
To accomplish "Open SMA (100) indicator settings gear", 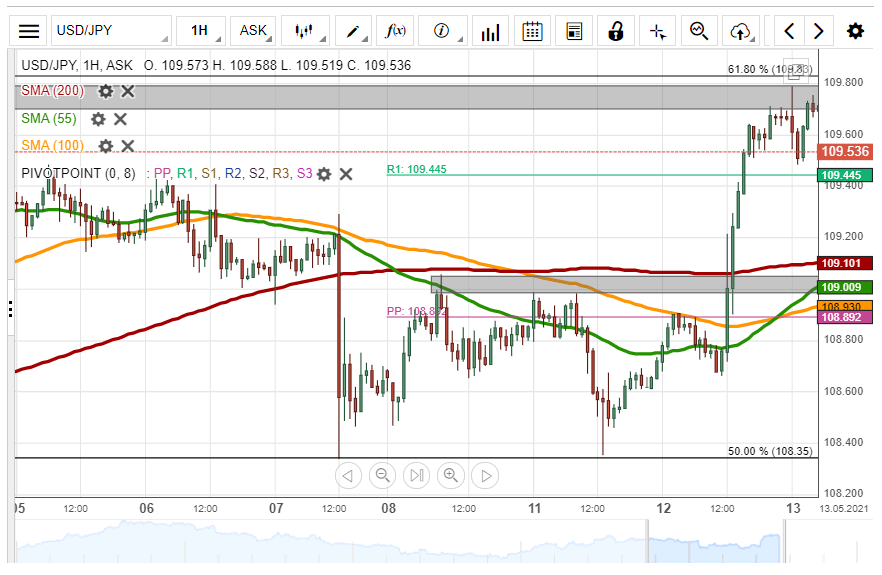I will click(x=105, y=146).
